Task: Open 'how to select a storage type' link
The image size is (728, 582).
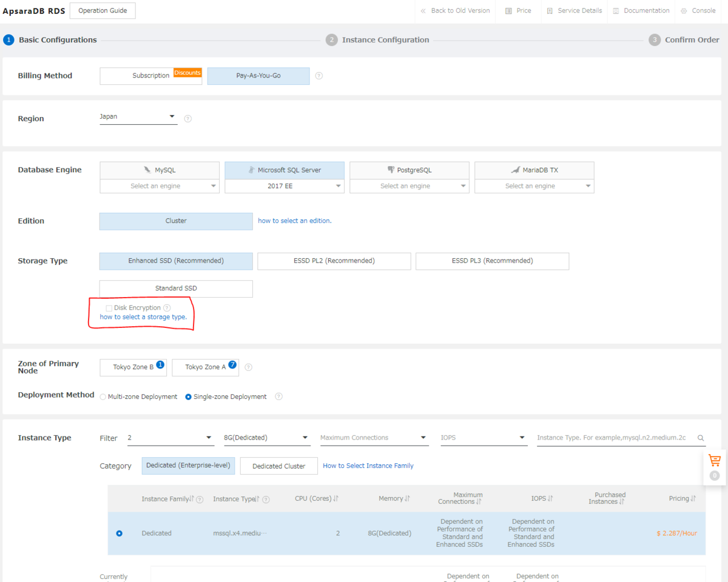Action: tap(143, 317)
